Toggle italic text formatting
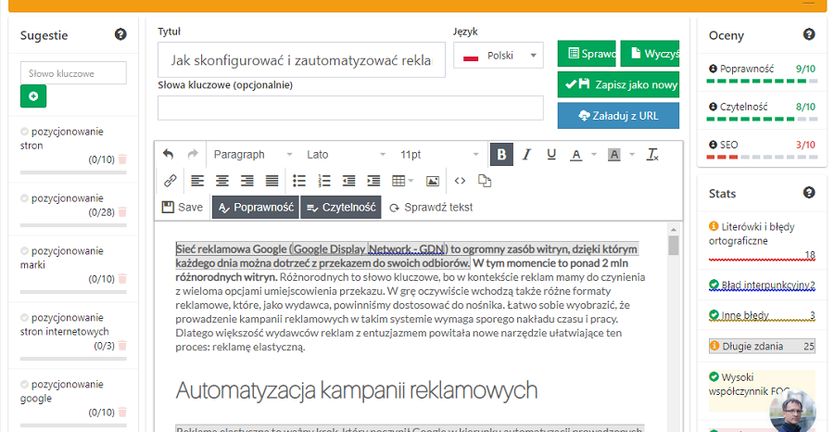 click(527, 154)
